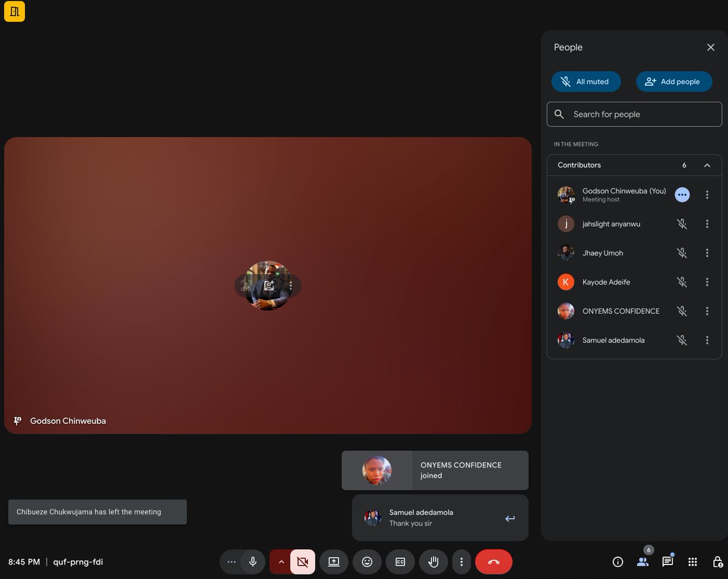Turn on closed captions
The image size is (728, 579).
(x=400, y=562)
